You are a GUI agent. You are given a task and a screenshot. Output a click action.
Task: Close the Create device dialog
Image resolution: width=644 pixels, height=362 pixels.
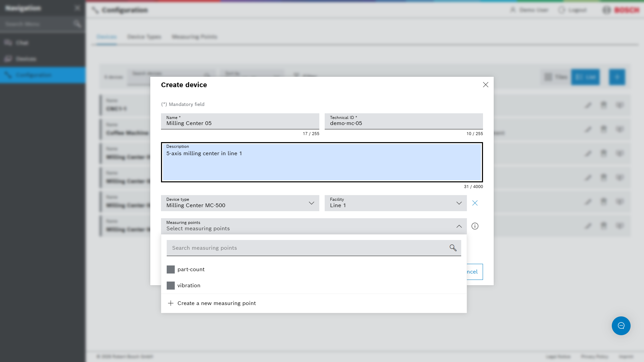[x=485, y=85]
